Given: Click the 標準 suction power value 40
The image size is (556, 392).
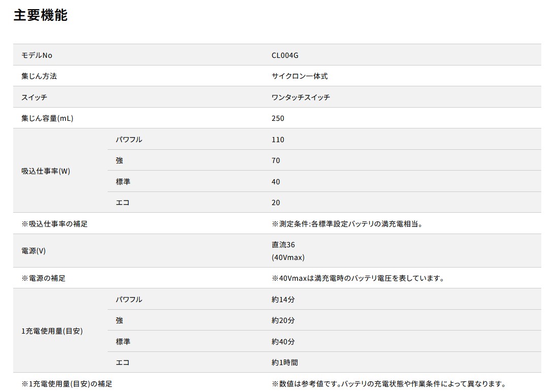Looking at the screenshot, I should pyautogui.click(x=276, y=182).
